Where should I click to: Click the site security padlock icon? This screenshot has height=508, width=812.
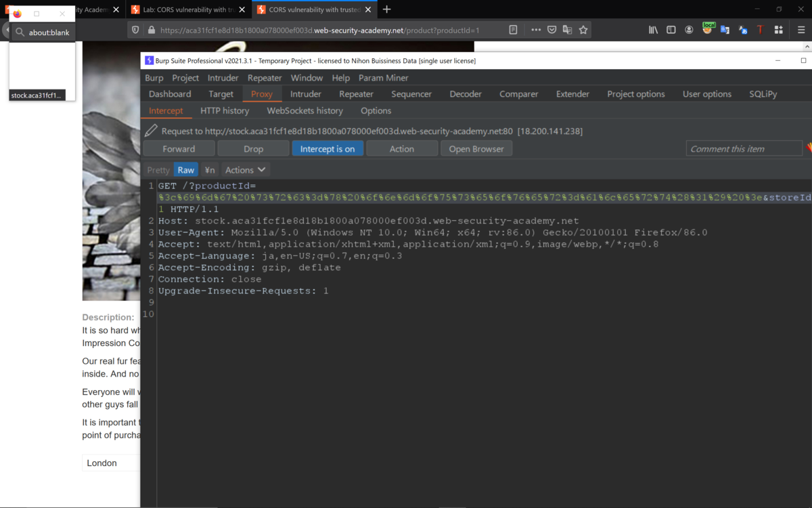tap(151, 30)
